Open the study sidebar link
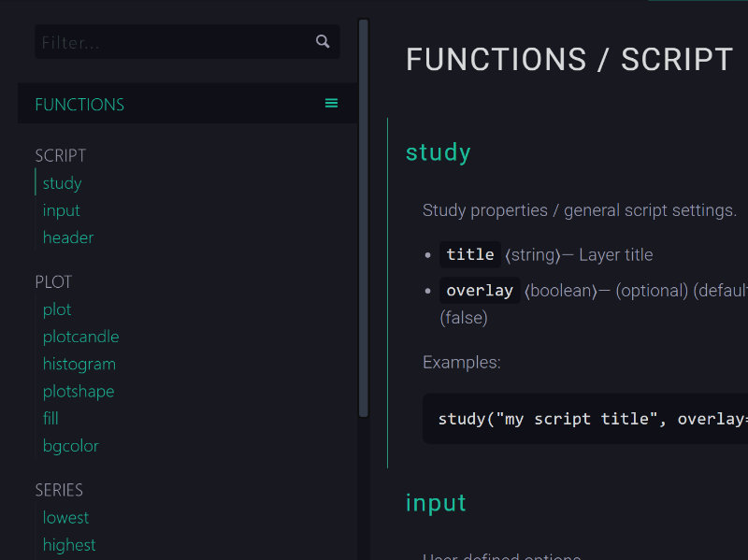This screenshot has width=748, height=560. point(62,183)
